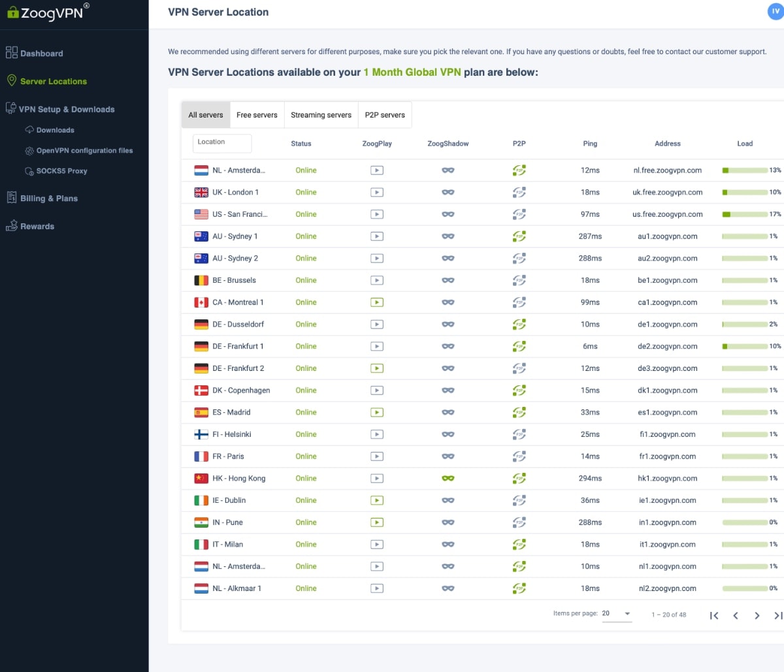Click the P2P column header
The image size is (784, 672).
tap(519, 144)
